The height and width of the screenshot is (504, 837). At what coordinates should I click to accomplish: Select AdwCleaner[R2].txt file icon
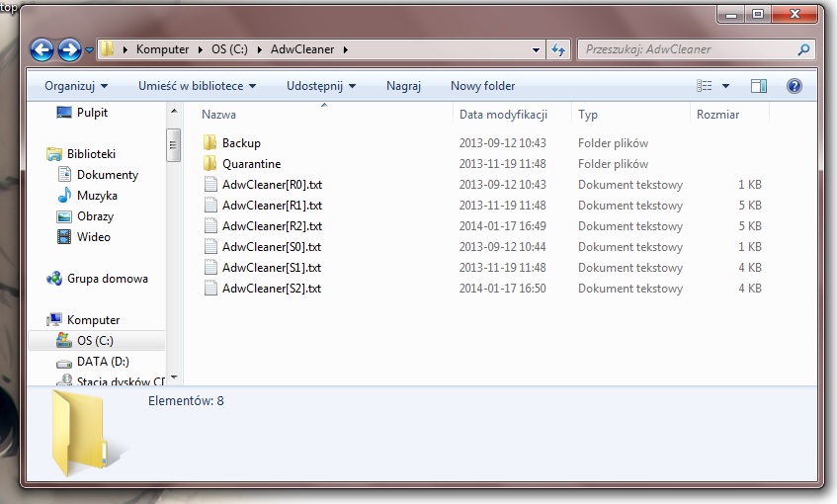[210, 226]
